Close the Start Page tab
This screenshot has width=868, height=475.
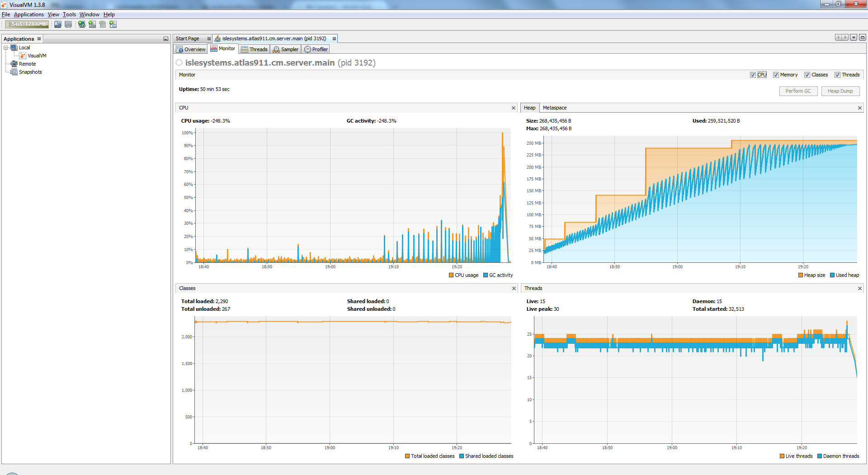[x=209, y=38]
